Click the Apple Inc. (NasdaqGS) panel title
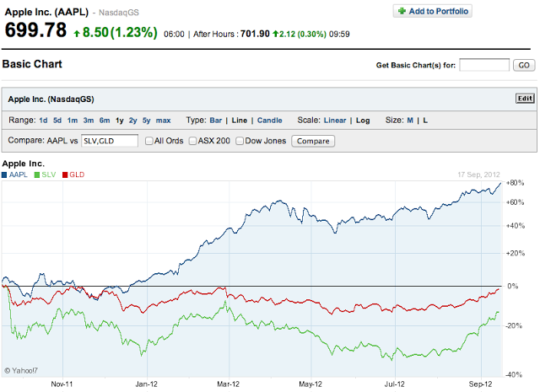540x392 pixels. point(51,99)
